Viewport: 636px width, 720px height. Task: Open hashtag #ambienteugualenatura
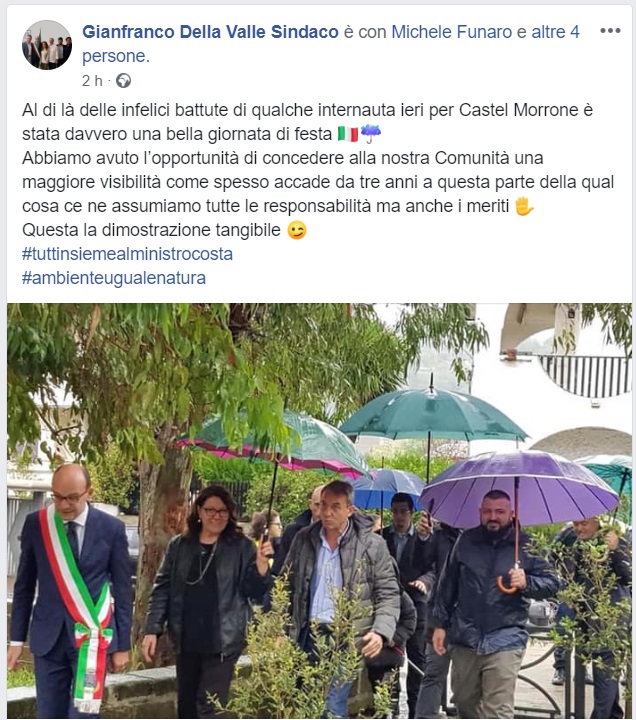click(114, 278)
